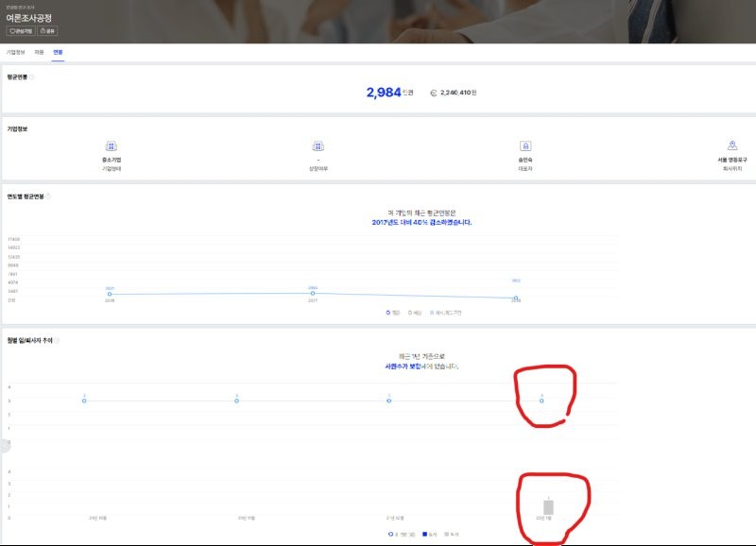Click headcount point above 21년 11월
Viewport: 756px width, 546px height.
pyautogui.click(x=237, y=401)
